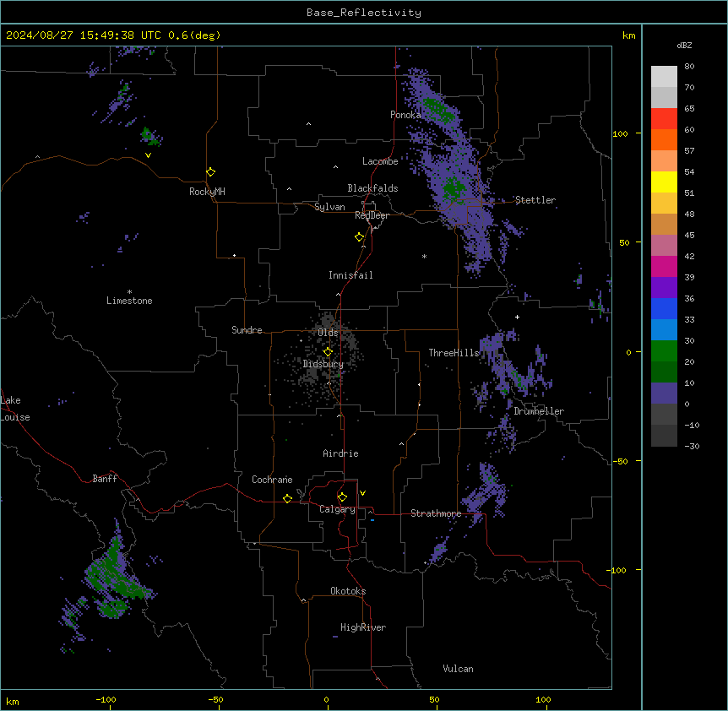The width and height of the screenshot is (728, 711).
Task: Select the Vulcan label
Action: point(459,669)
